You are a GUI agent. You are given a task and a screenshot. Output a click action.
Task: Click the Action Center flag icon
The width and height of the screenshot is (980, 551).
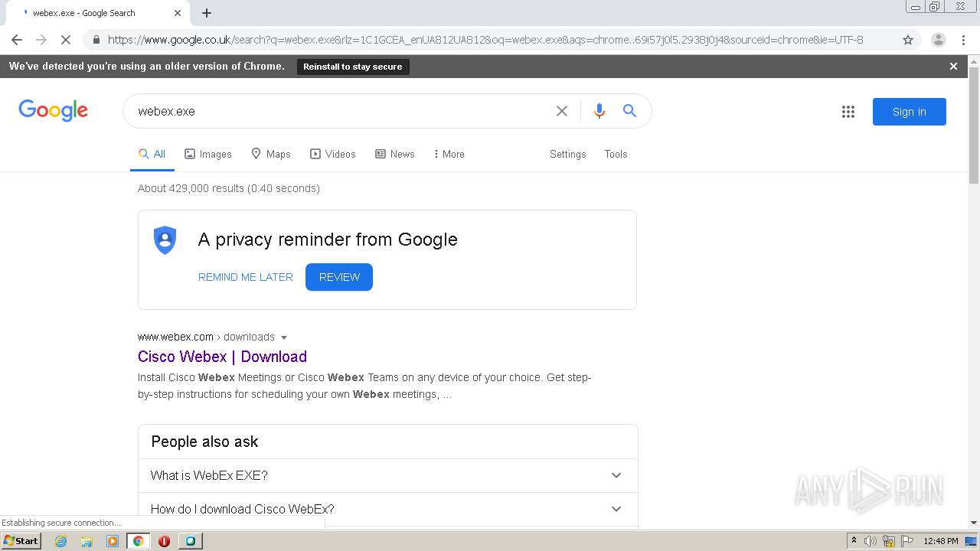pos(907,541)
